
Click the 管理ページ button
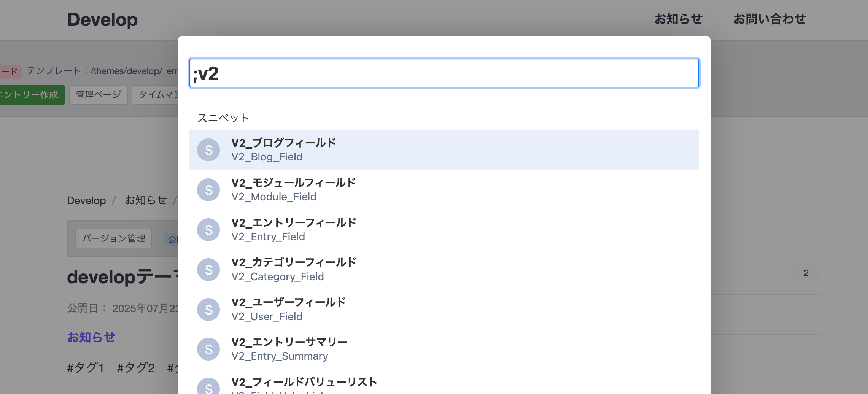click(98, 94)
